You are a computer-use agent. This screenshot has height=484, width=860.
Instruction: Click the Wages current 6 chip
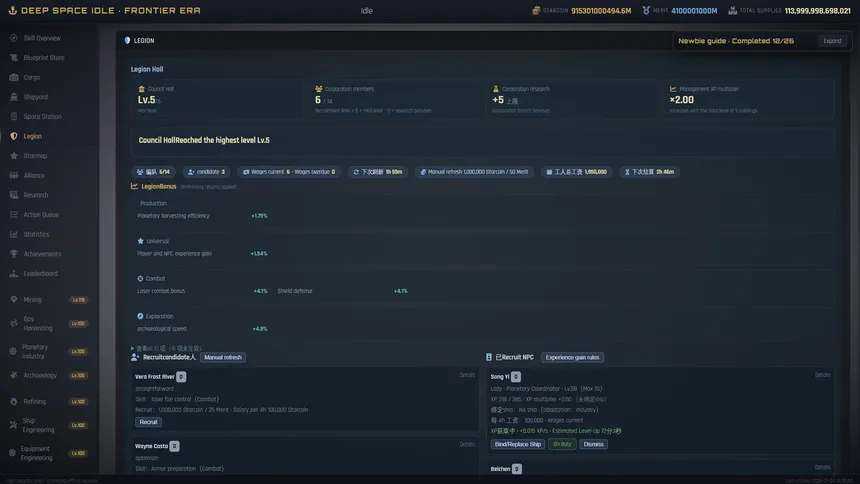click(289, 172)
